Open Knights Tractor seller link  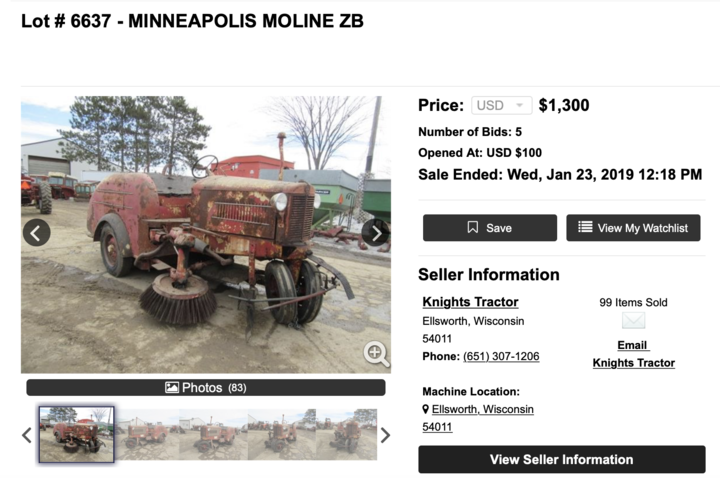470,302
